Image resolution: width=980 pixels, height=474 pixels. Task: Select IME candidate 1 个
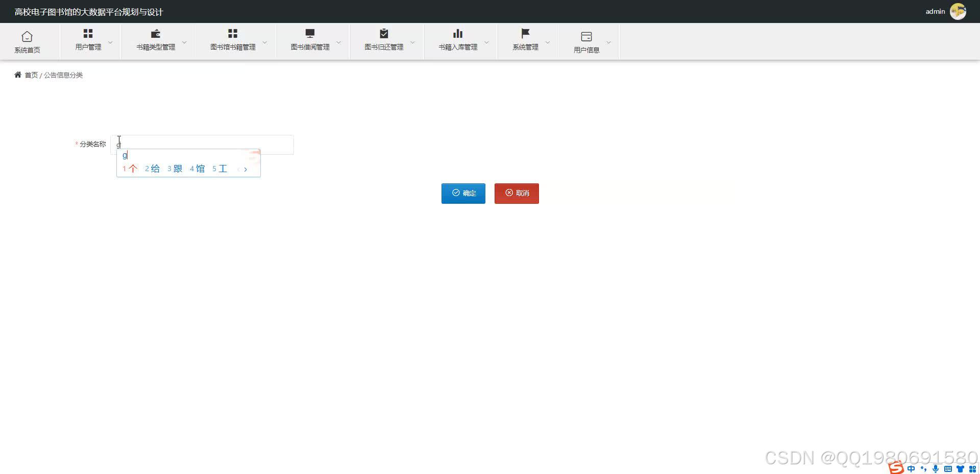130,169
